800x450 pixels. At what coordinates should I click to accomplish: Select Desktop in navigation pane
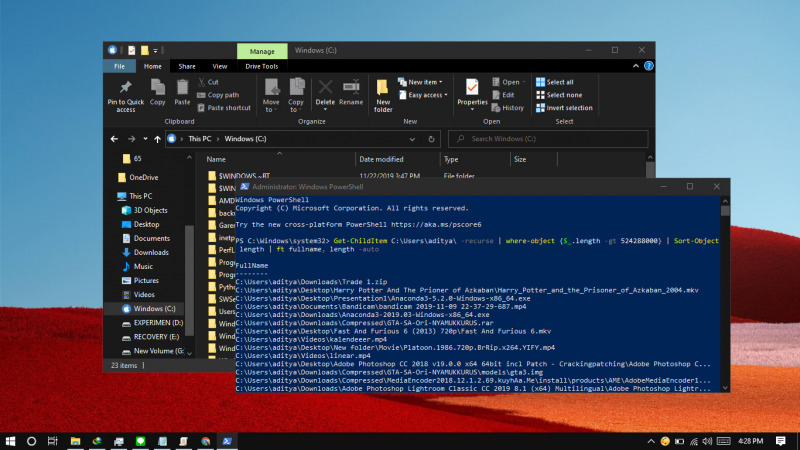141,224
